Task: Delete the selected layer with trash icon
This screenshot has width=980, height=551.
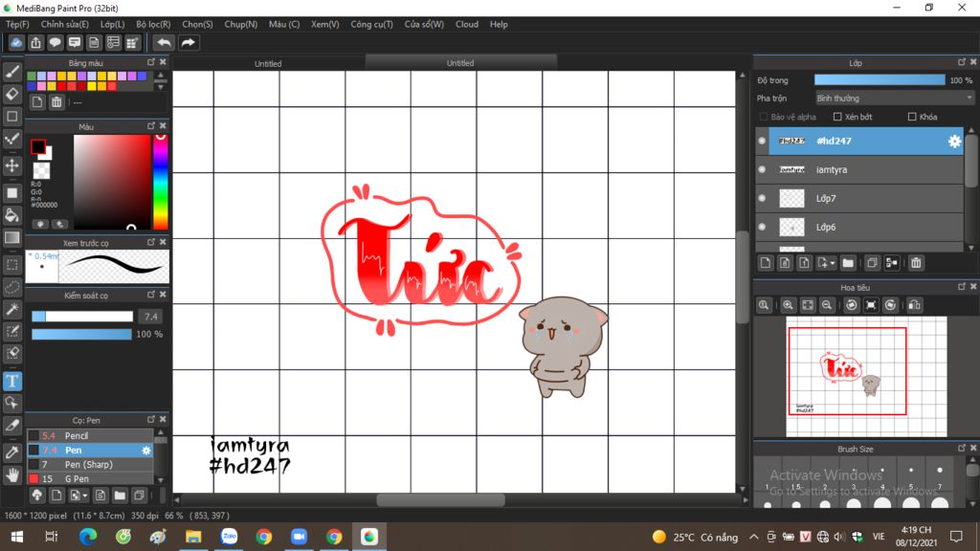Action: tap(916, 263)
